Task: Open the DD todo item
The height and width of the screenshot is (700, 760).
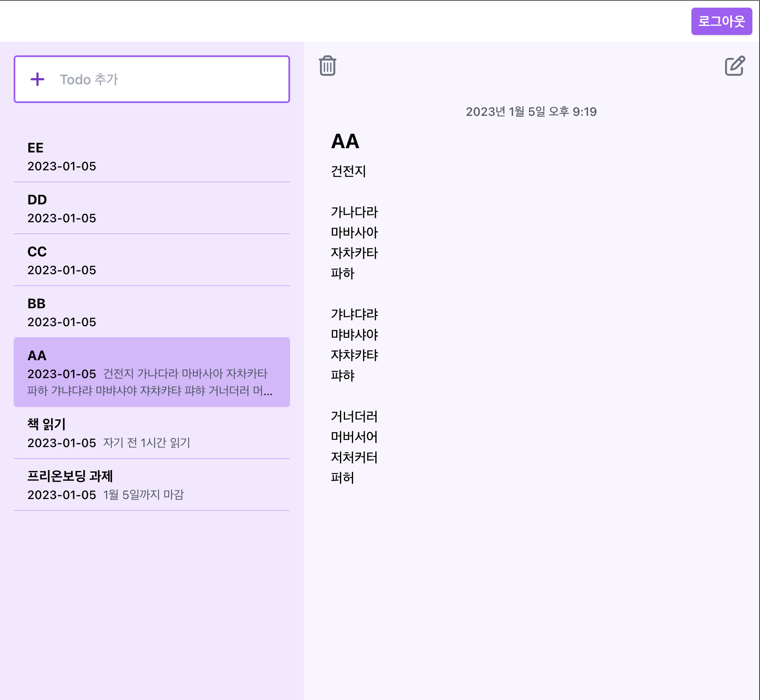Action: tap(152, 208)
